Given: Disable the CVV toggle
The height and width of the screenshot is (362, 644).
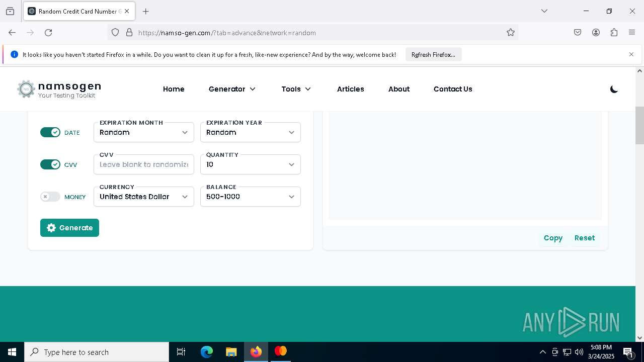Looking at the screenshot, I should (x=50, y=164).
